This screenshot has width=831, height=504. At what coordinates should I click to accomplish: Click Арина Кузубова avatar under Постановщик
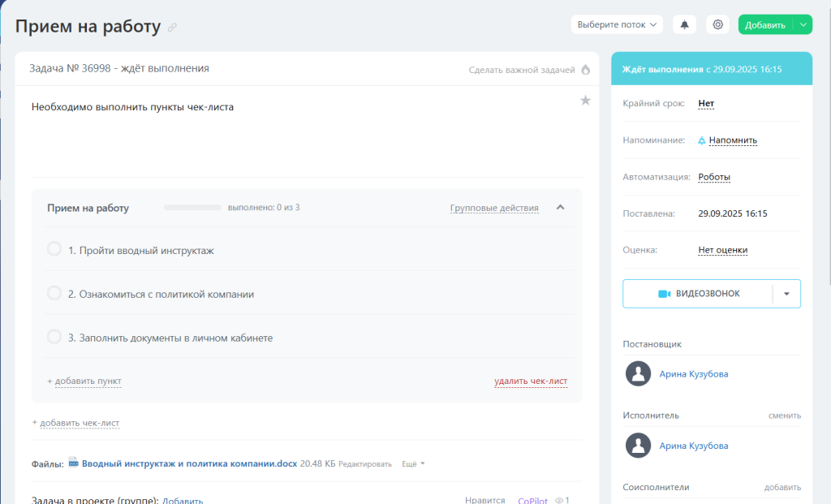pos(639,374)
